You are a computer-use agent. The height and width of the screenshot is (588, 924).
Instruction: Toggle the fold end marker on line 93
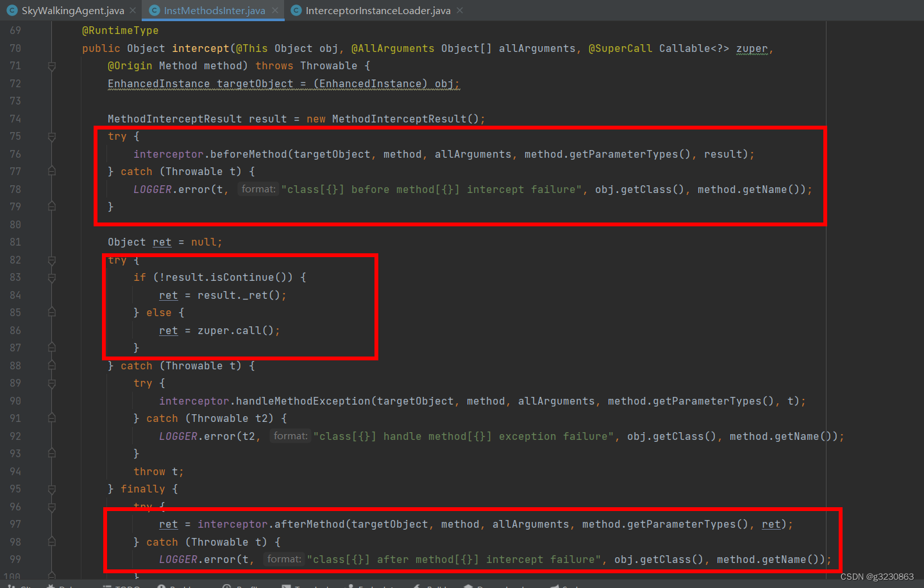pyautogui.click(x=52, y=453)
